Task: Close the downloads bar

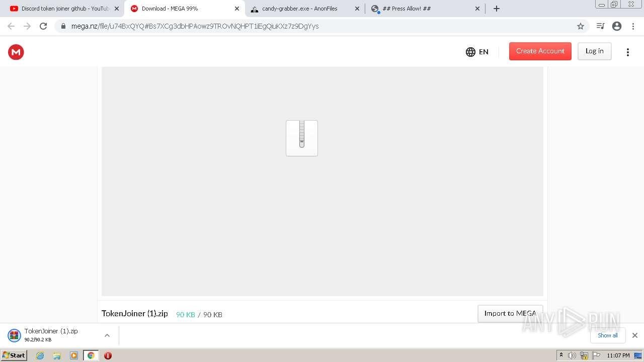Action: click(x=634, y=335)
